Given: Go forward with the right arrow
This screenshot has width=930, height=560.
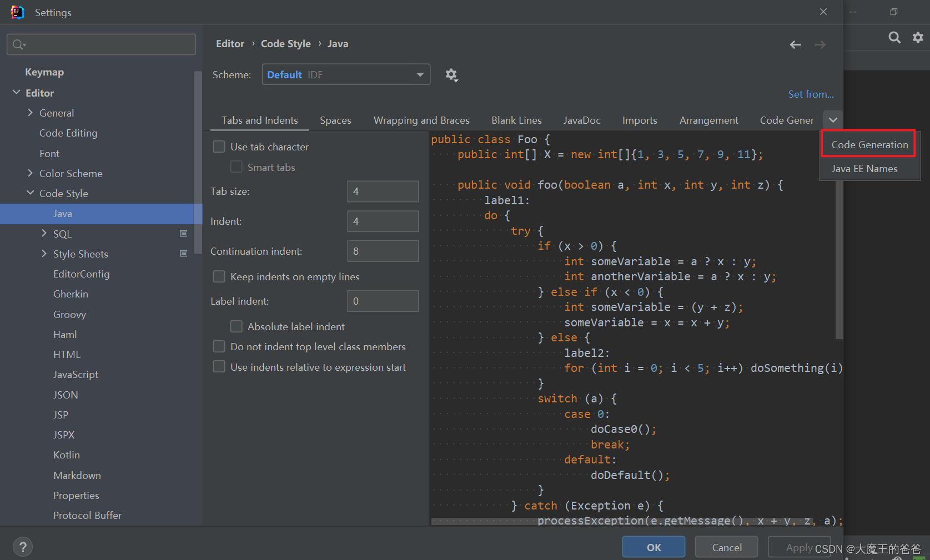Looking at the screenshot, I should tap(820, 44).
